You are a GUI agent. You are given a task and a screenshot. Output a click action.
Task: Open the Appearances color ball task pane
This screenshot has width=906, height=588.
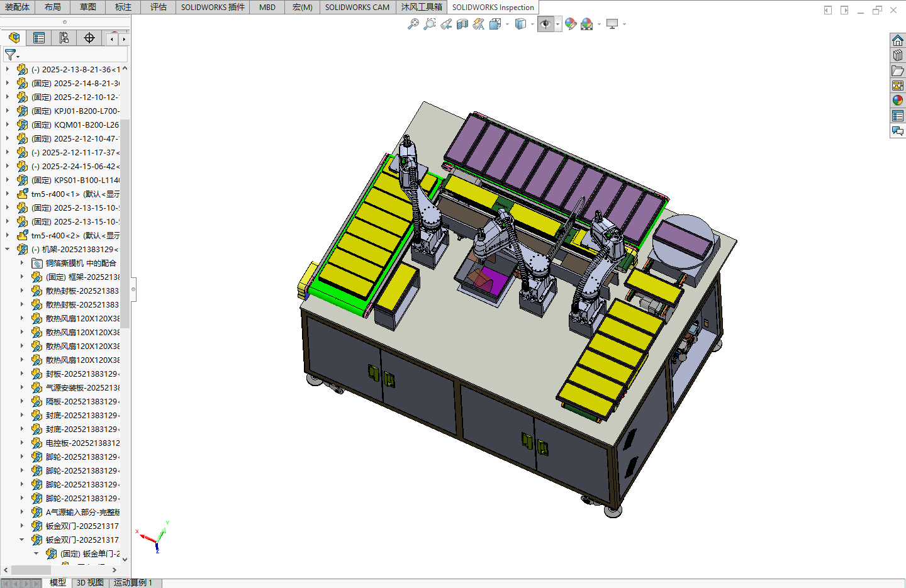(898, 101)
